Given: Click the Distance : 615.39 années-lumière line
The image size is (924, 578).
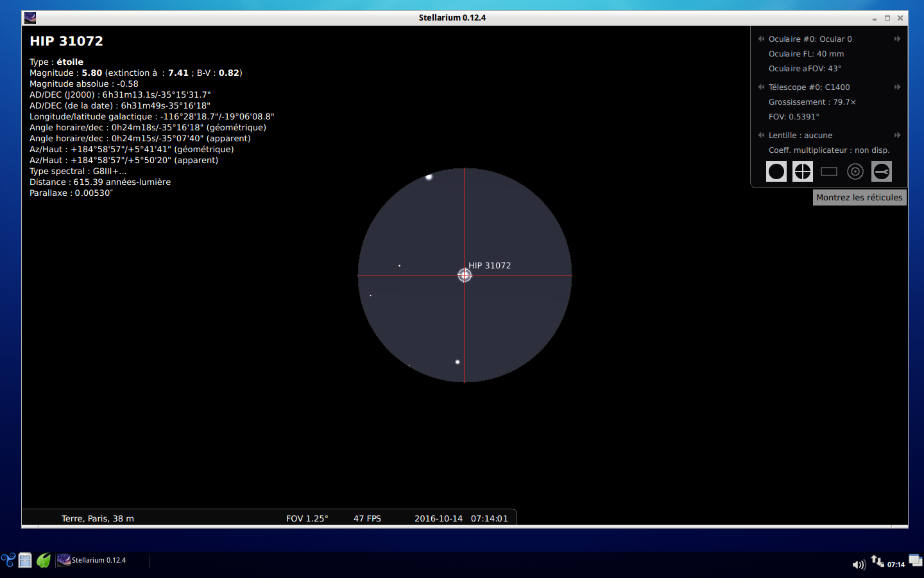Looking at the screenshot, I should click(100, 182).
